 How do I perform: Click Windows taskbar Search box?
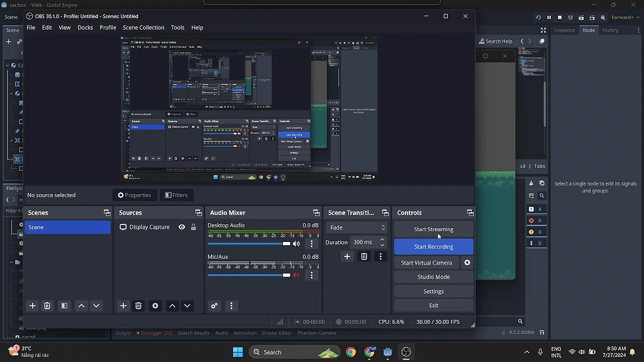click(295, 352)
